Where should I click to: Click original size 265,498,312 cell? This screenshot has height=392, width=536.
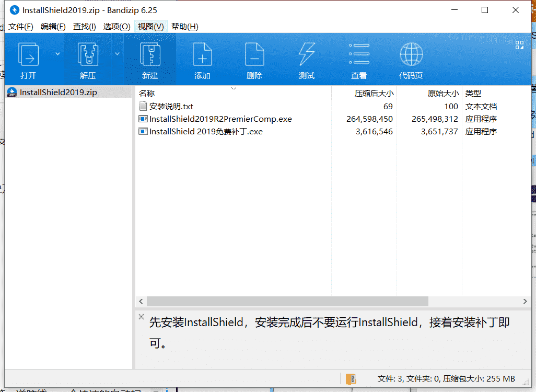click(x=435, y=119)
